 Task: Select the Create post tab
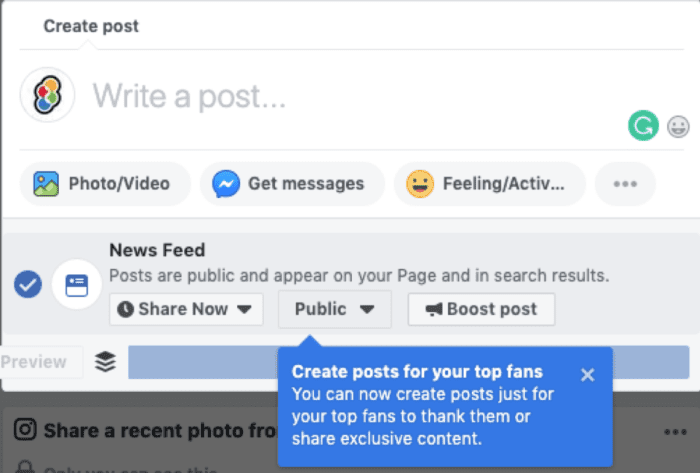91,26
